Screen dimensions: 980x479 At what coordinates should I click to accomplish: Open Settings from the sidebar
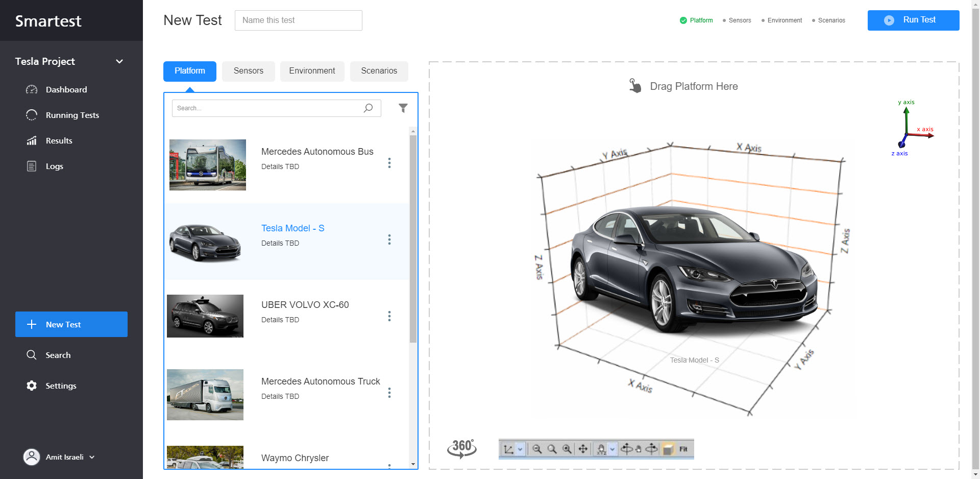coord(51,386)
